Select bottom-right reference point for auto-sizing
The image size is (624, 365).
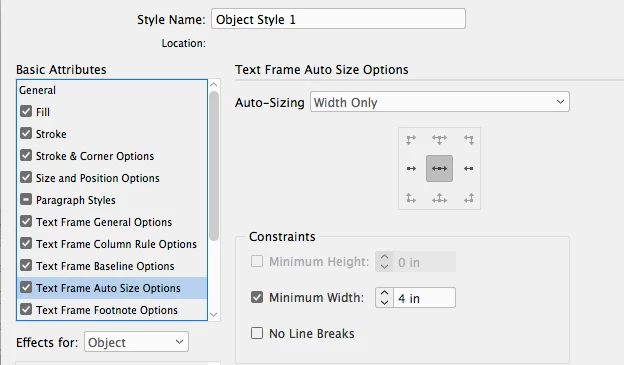[468, 198]
